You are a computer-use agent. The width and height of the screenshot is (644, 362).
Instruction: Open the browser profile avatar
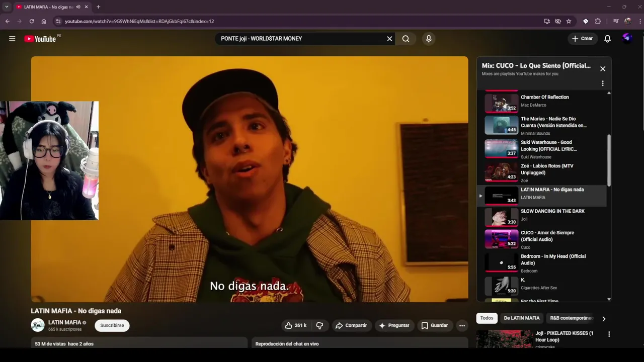[628, 21]
